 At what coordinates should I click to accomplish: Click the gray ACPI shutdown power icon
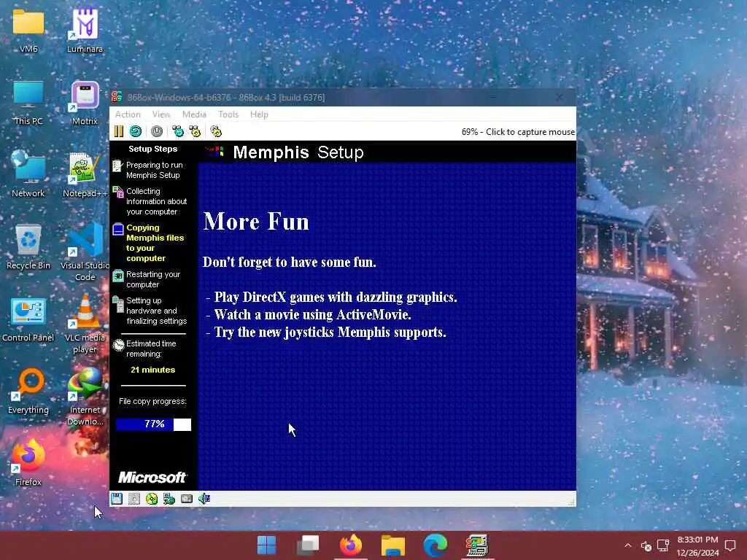tap(157, 131)
